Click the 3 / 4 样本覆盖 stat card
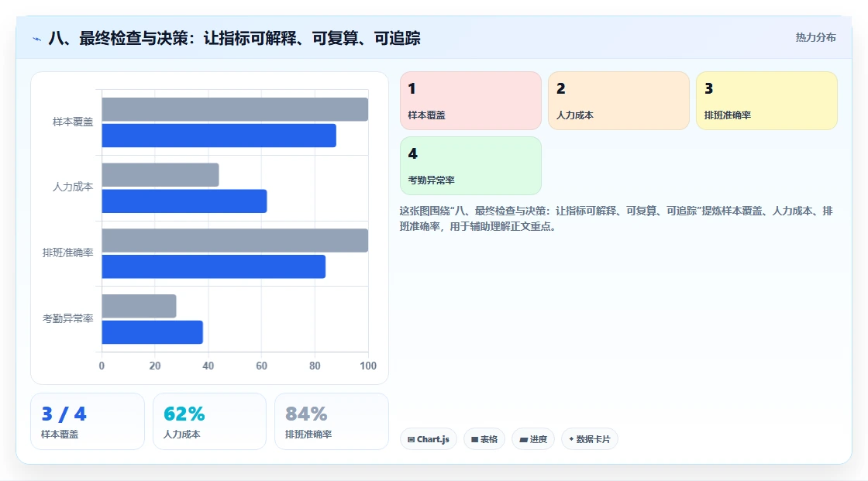This screenshot has width=868, height=481. (x=88, y=421)
